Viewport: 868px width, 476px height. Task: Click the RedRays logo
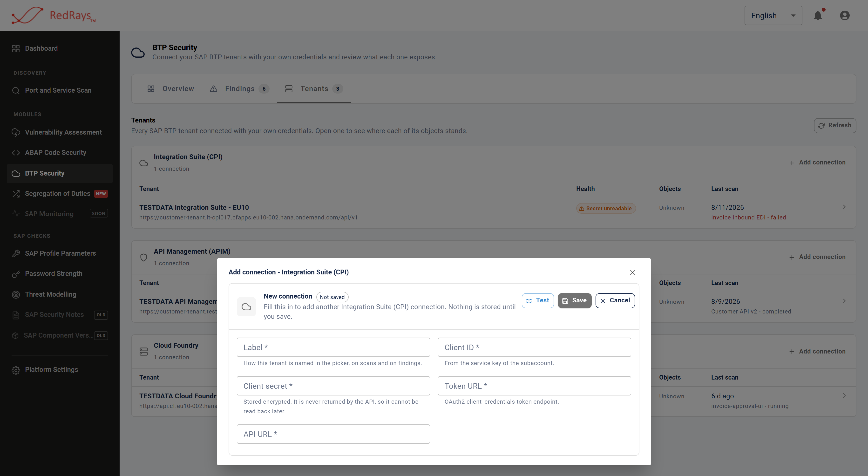coord(54,15)
